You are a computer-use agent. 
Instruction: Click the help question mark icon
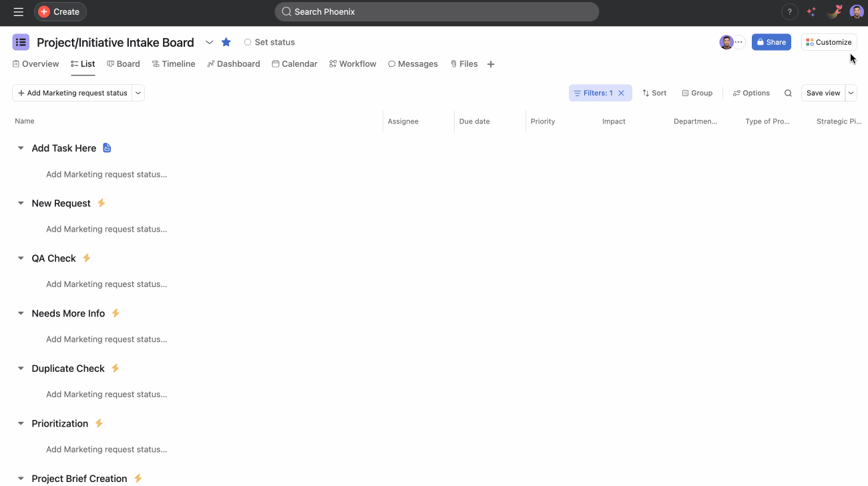pos(789,11)
